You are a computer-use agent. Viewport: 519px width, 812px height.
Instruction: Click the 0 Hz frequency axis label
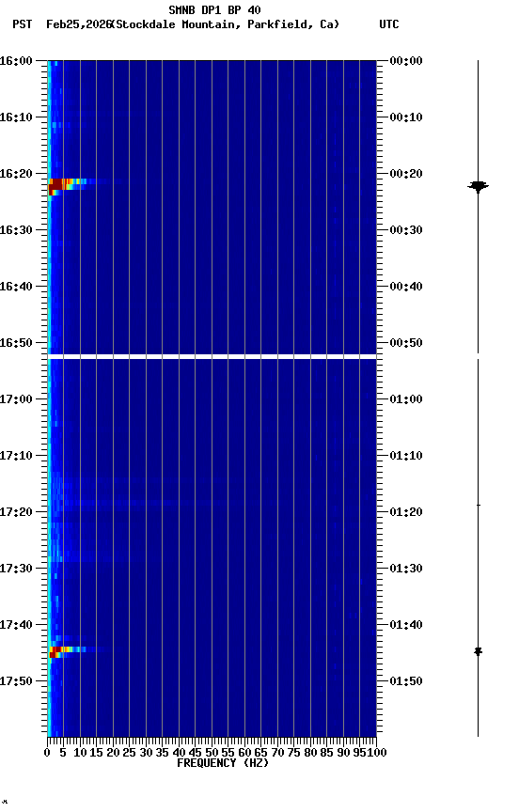(x=47, y=753)
